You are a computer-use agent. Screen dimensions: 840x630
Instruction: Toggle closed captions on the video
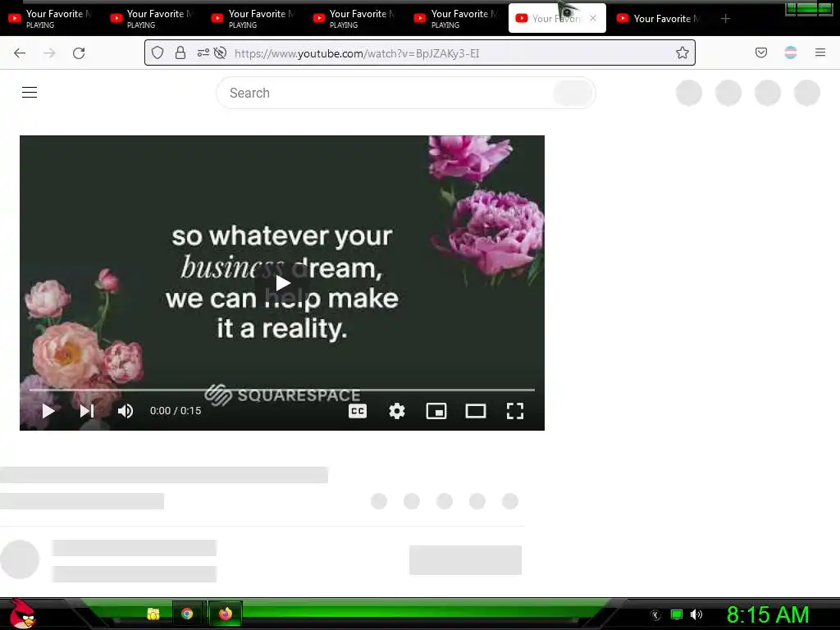(358, 411)
